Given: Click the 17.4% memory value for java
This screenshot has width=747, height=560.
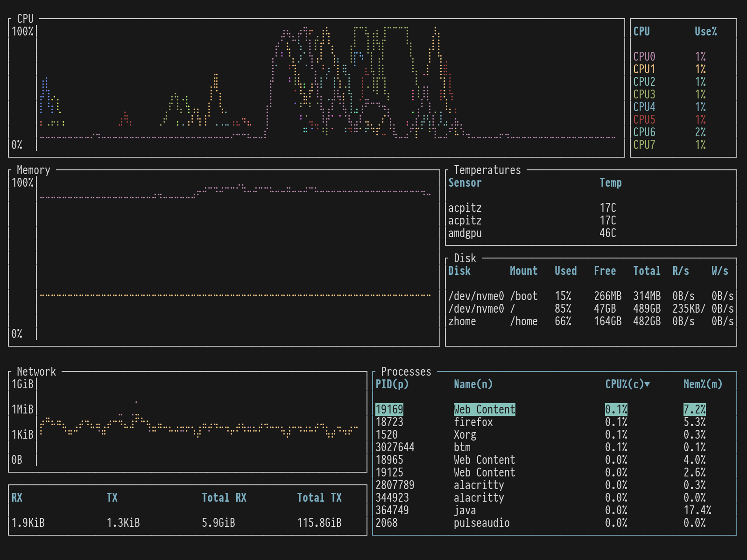Looking at the screenshot, I should (698, 510).
